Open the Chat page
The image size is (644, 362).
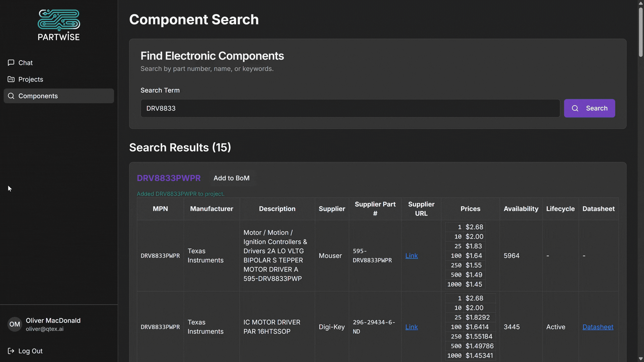[59, 63]
